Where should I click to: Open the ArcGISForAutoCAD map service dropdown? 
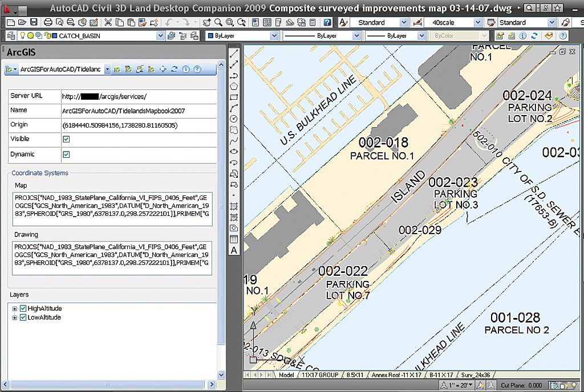point(106,70)
